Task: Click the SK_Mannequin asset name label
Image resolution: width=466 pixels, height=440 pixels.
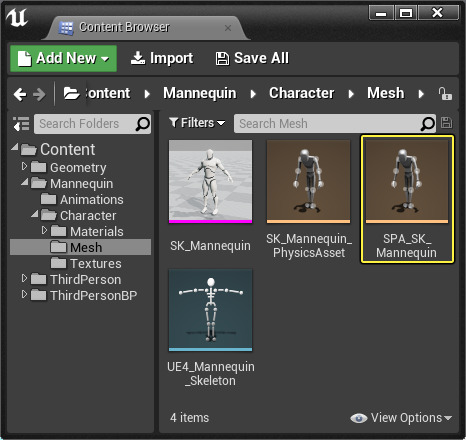Action: 210,246
